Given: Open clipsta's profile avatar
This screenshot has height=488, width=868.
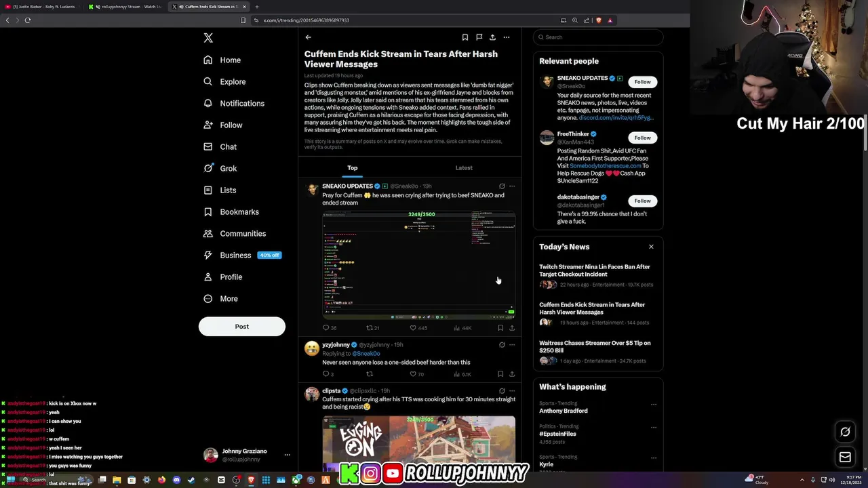Looking at the screenshot, I should click(312, 394).
